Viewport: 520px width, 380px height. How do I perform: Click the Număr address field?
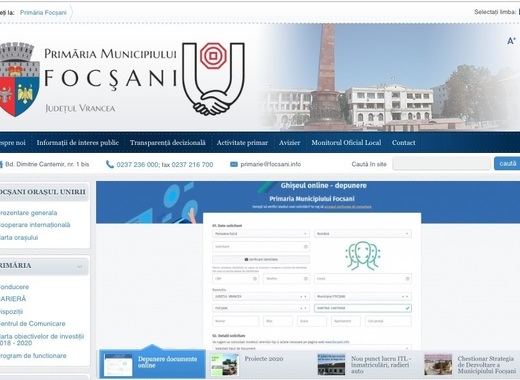235,321
